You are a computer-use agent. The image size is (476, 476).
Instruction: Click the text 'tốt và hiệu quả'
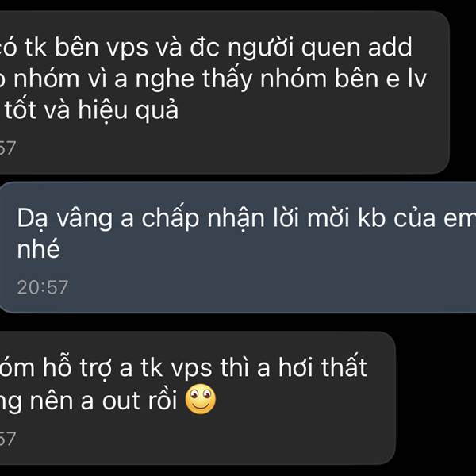pos(91,110)
